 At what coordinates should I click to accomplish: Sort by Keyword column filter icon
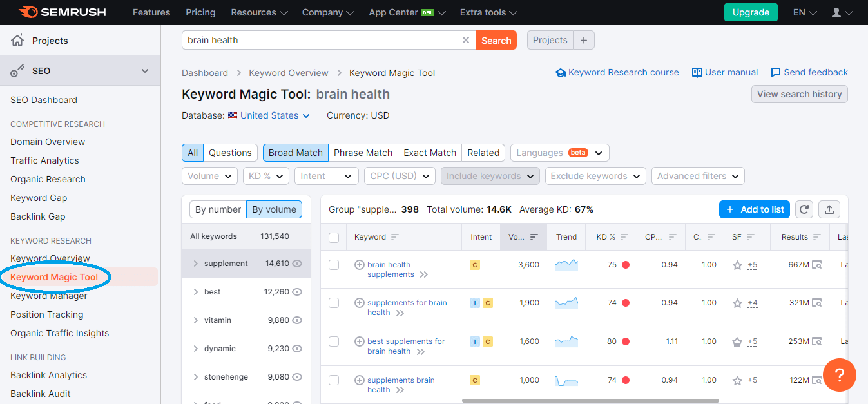click(395, 237)
